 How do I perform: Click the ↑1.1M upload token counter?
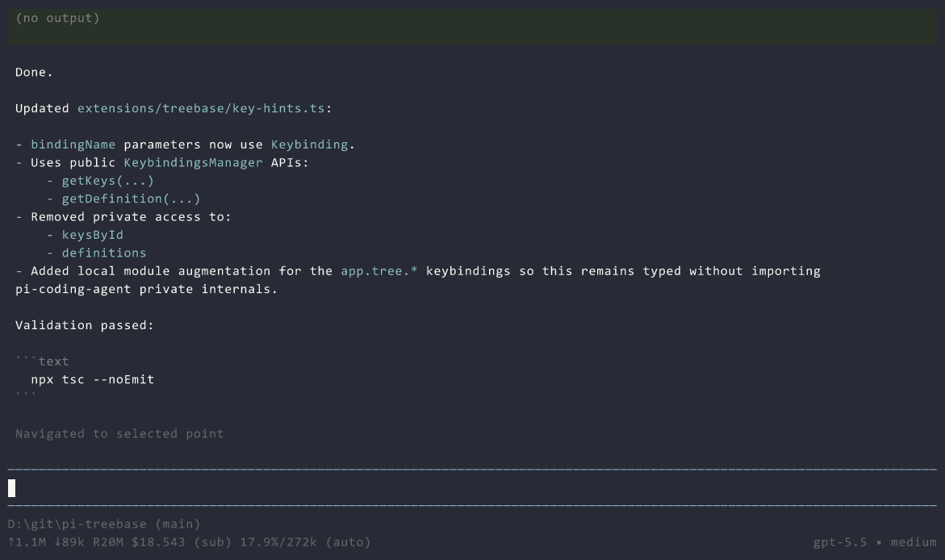(x=27, y=542)
